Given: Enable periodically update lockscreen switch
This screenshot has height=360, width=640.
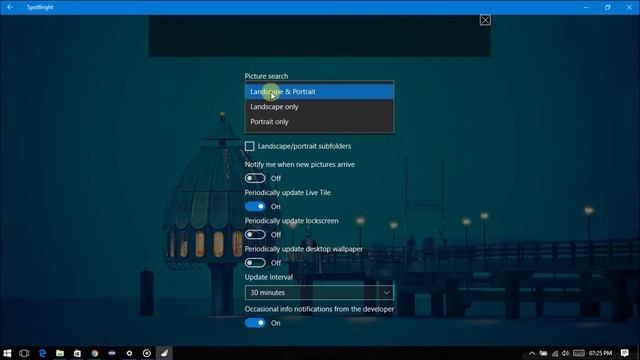Looking at the screenshot, I should click(255, 235).
